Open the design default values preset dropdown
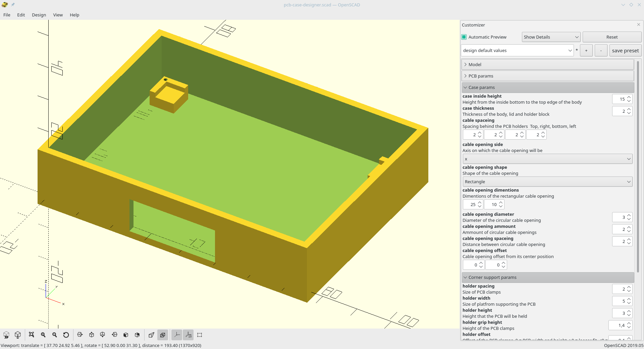644x349 pixels. coord(517,50)
